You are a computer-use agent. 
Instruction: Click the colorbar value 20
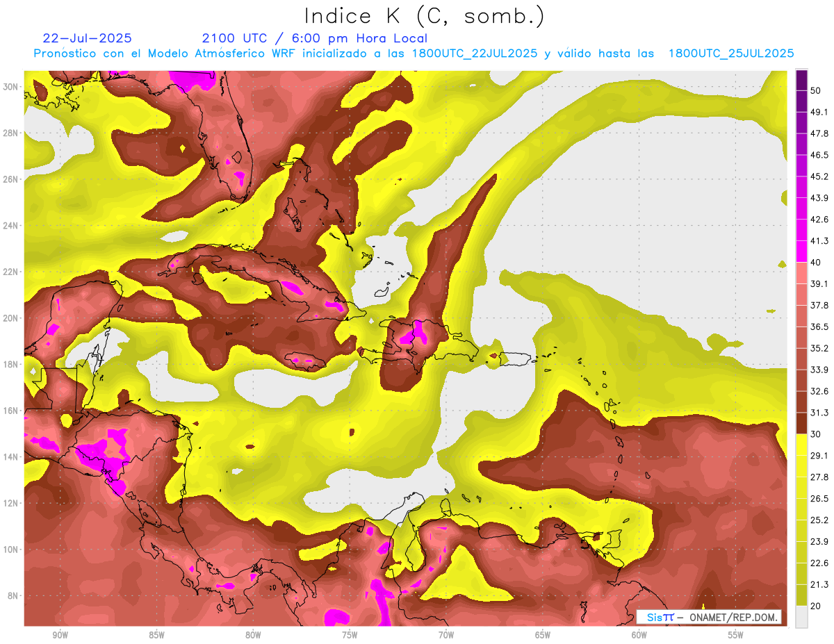coord(817,606)
